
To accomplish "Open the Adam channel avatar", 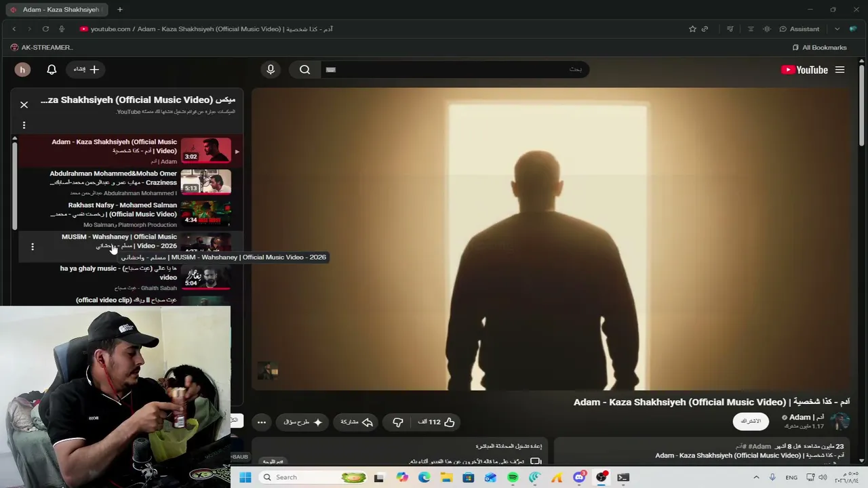I will (x=840, y=421).
